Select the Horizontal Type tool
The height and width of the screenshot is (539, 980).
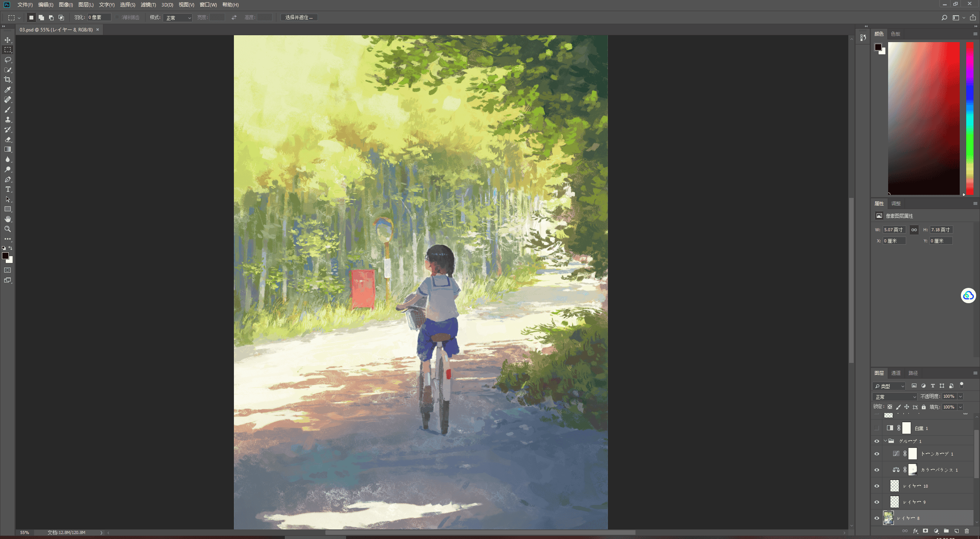tap(8, 189)
